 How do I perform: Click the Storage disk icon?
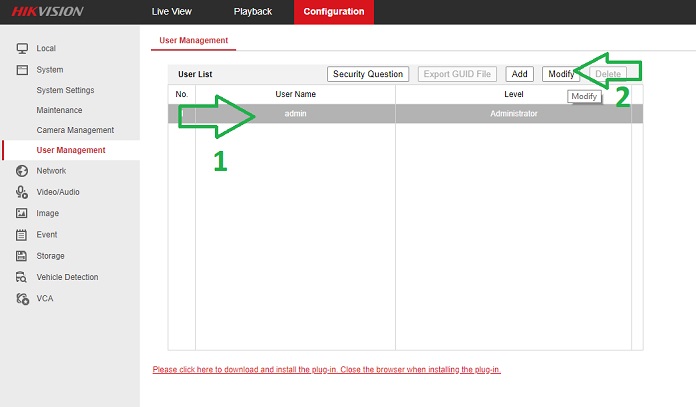22,256
